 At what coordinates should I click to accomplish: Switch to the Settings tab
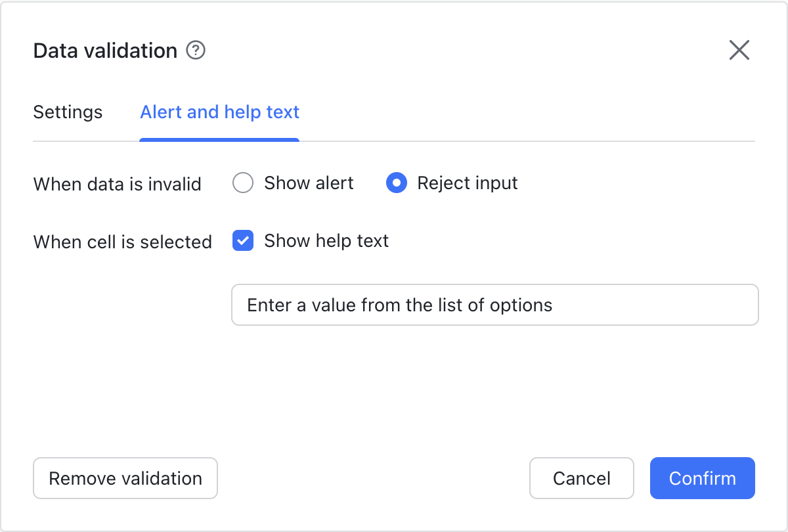pyautogui.click(x=68, y=112)
